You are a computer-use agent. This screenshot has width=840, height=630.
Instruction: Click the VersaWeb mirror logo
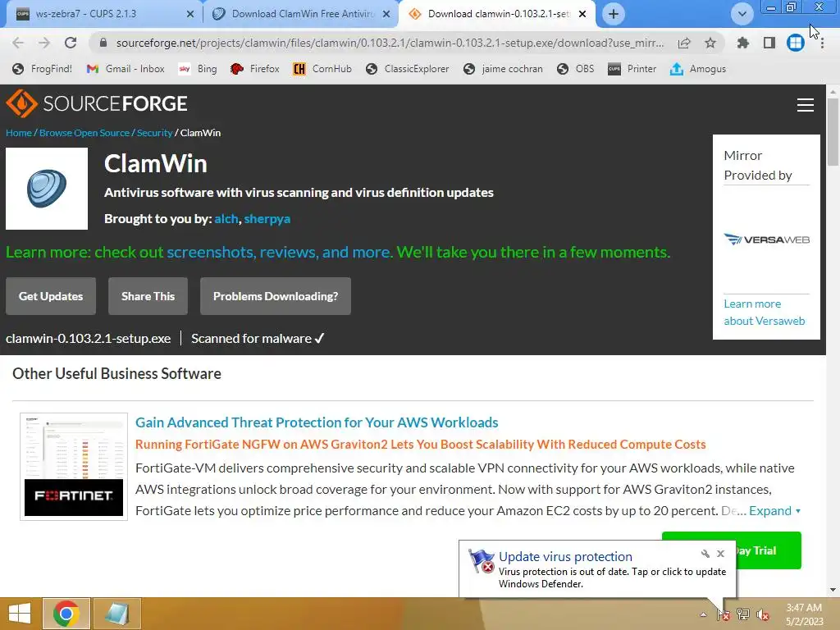[766, 239]
